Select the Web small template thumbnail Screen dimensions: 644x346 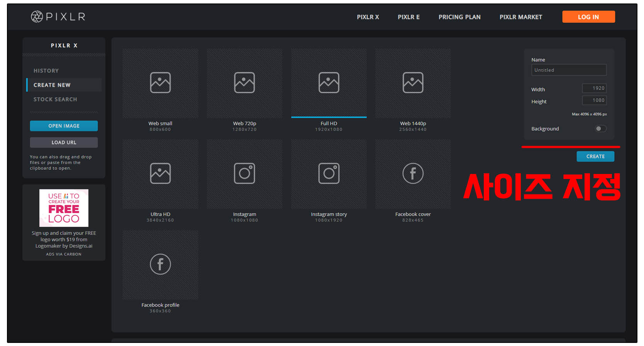click(x=160, y=83)
